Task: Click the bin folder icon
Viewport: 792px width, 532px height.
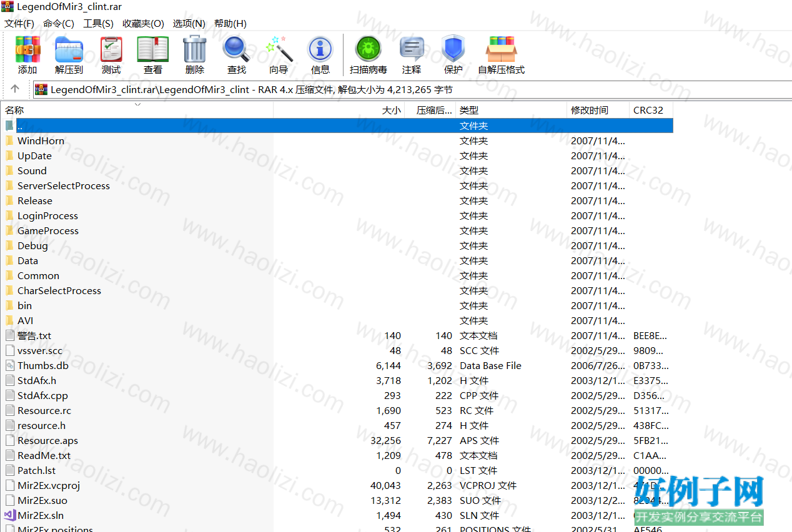Action: click(x=9, y=306)
